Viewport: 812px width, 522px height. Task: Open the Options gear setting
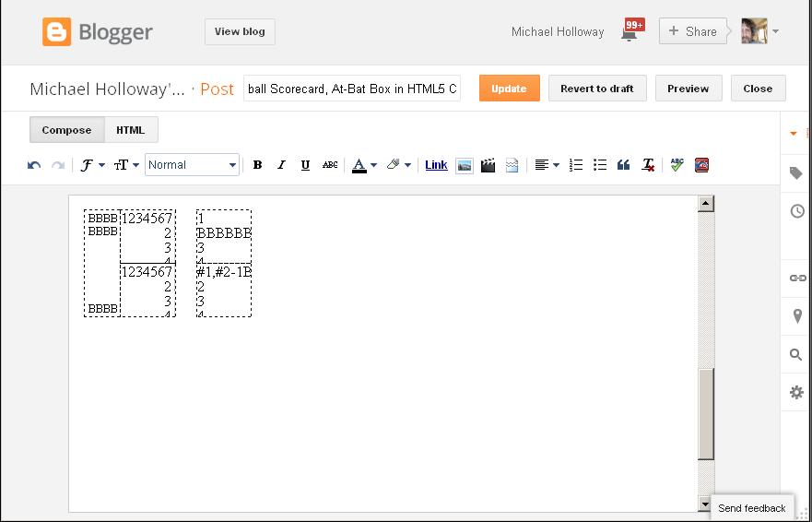coord(796,392)
